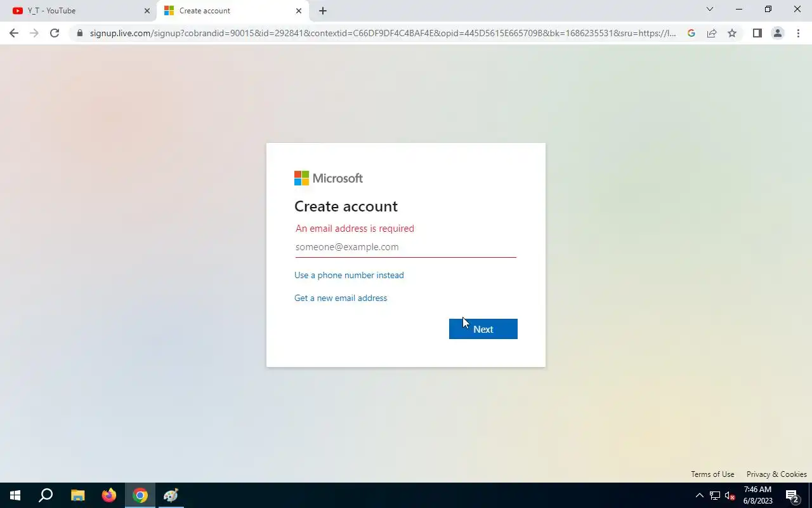Open Chrome profile avatar menu

pyautogui.click(x=777, y=33)
